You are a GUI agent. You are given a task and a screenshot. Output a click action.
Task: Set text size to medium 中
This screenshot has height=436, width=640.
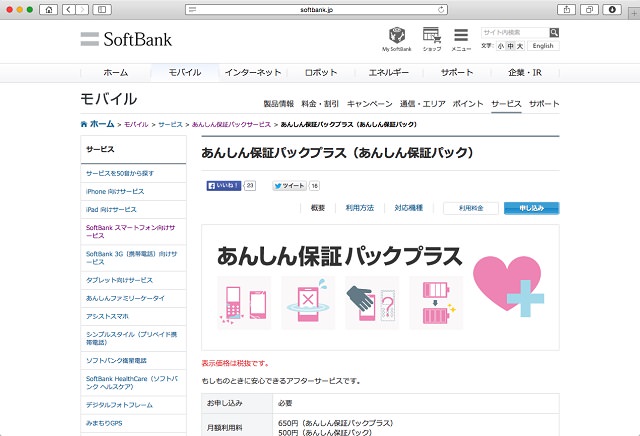point(510,46)
